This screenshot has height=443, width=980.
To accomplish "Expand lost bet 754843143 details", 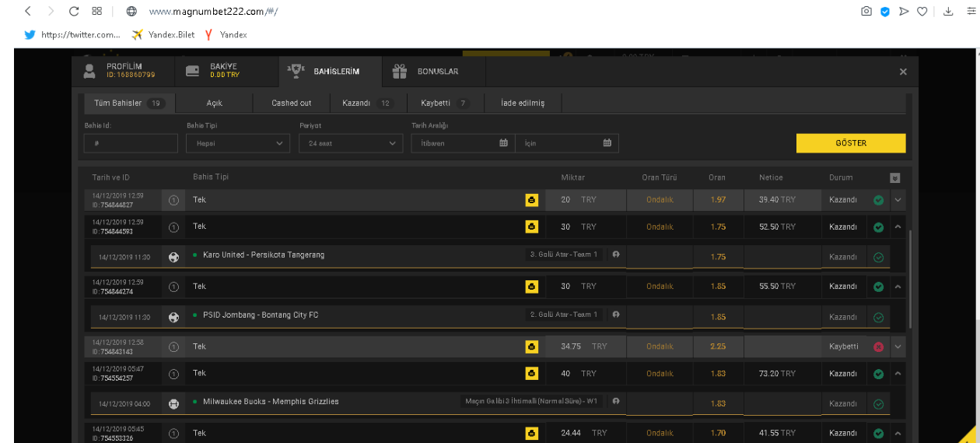I will pyautogui.click(x=898, y=346).
